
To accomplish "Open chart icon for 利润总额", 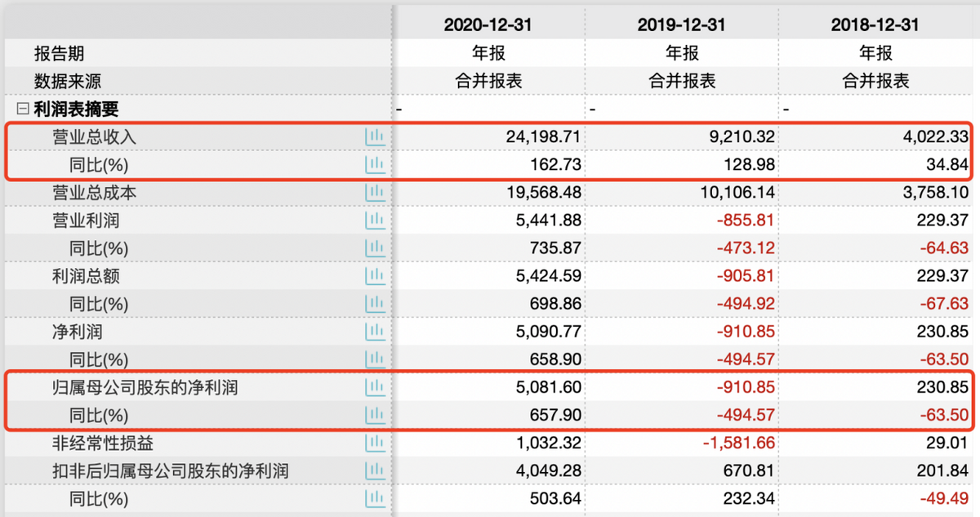I will (x=375, y=277).
